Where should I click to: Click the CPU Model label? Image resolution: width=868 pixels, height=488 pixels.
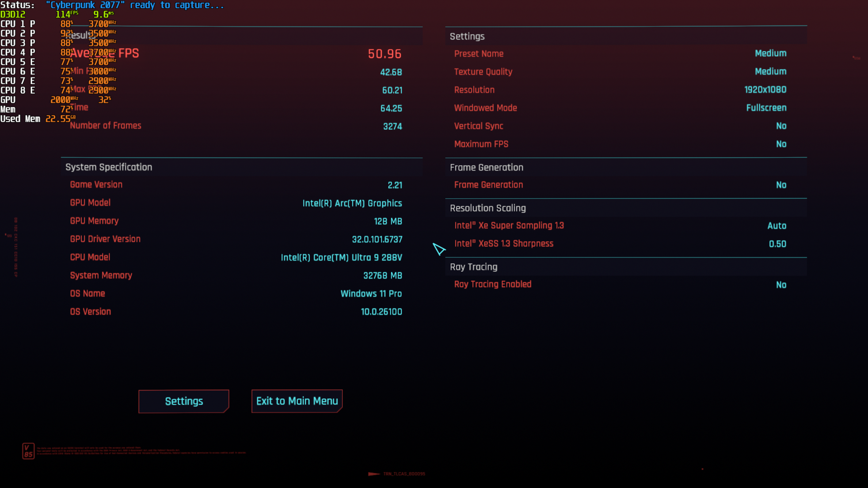(x=90, y=257)
